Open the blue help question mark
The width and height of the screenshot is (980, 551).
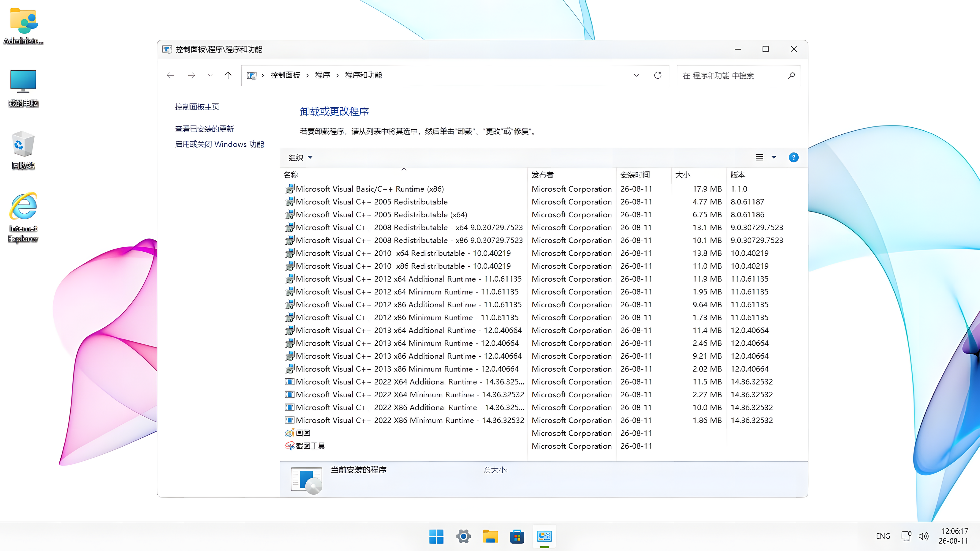click(x=793, y=157)
